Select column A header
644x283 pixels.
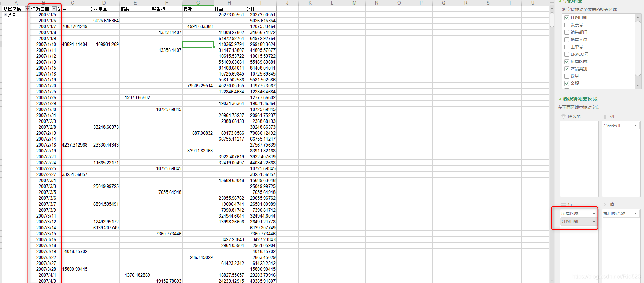point(16,3)
